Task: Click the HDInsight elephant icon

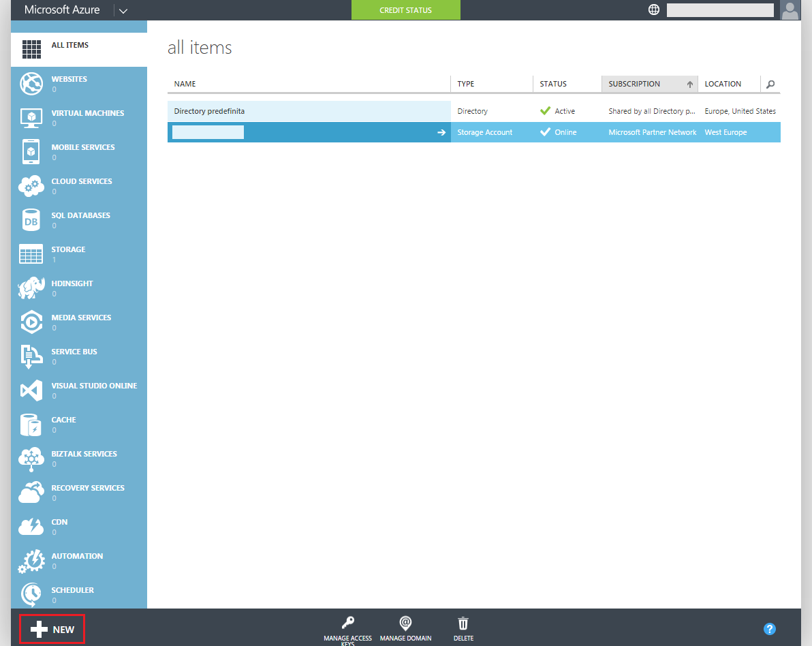Action: tap(31, 288)
